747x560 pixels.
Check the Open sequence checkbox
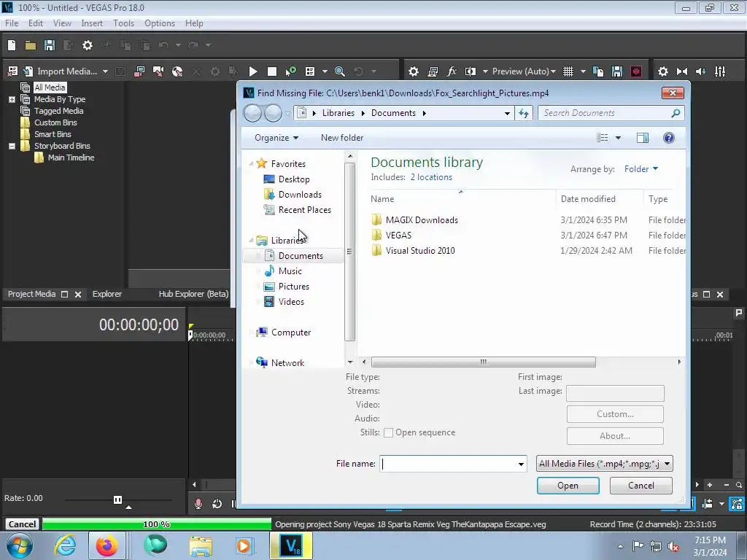point(388,433)
